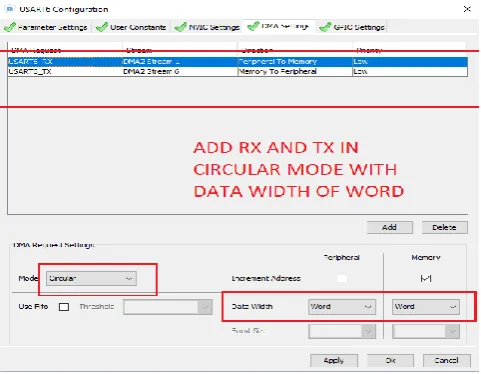Click the Delete button

444,227
